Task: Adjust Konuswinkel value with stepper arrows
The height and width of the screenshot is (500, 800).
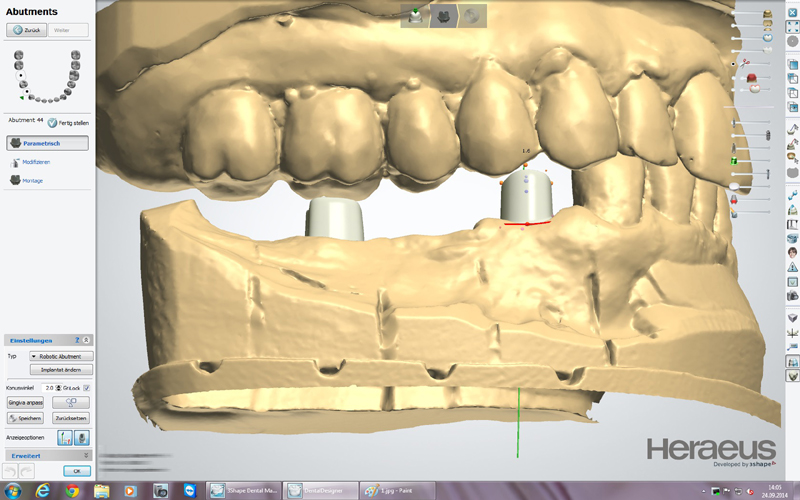Action: [x=58, y=387]
